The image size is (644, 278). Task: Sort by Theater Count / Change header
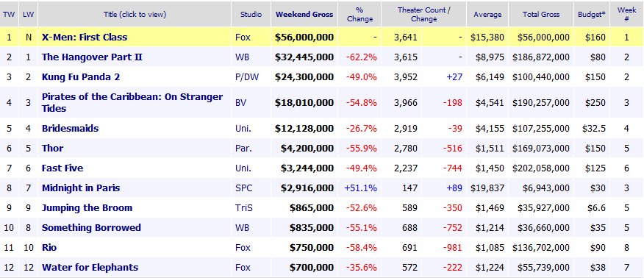pyautogui.click(x=423, y=15)
